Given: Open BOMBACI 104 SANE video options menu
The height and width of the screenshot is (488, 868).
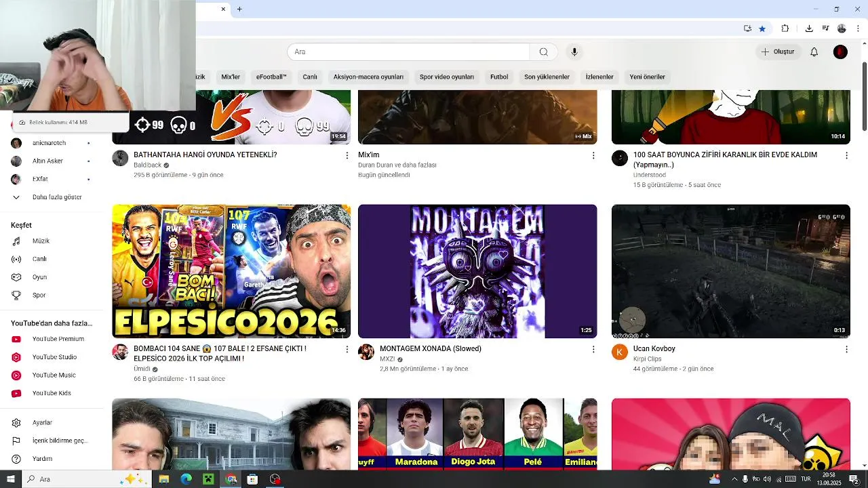Looking at the screenshot, I should pyautogui.click(x=347, y=349).
